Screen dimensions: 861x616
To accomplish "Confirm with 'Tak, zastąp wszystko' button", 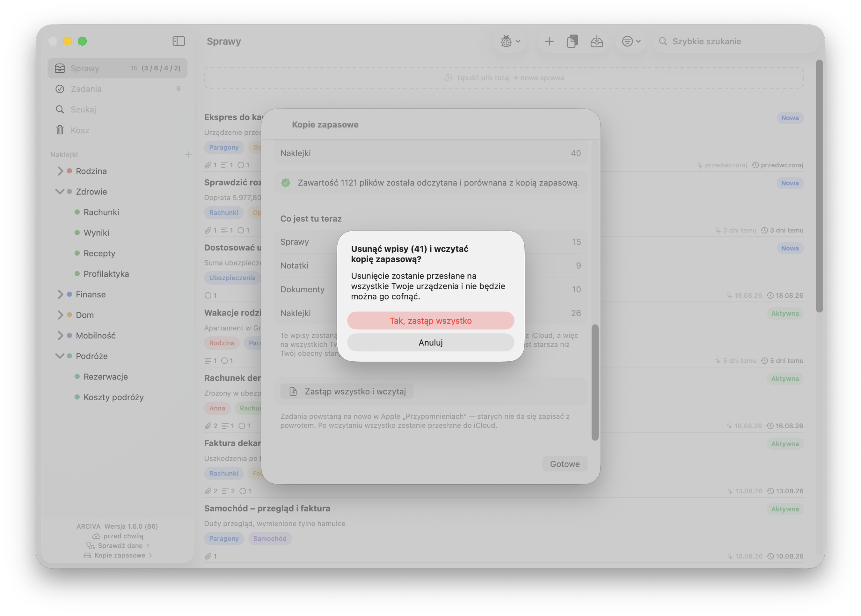I will (430, 321).
